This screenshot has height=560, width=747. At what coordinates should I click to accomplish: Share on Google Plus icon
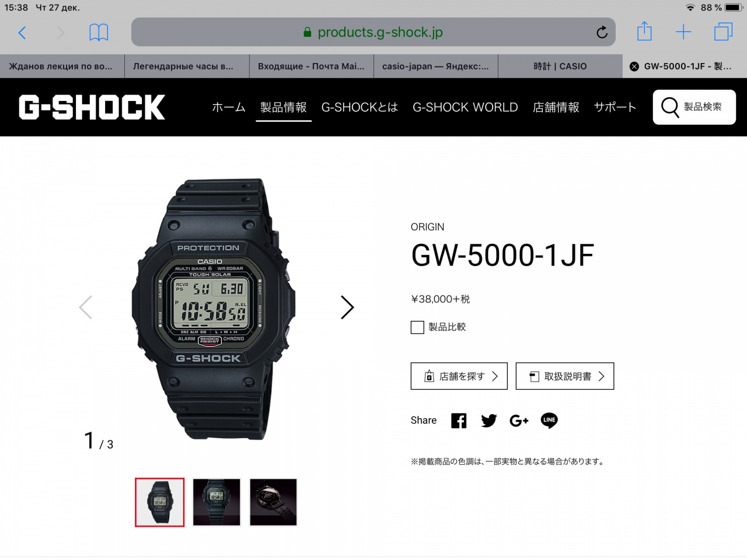pos(519,421)
